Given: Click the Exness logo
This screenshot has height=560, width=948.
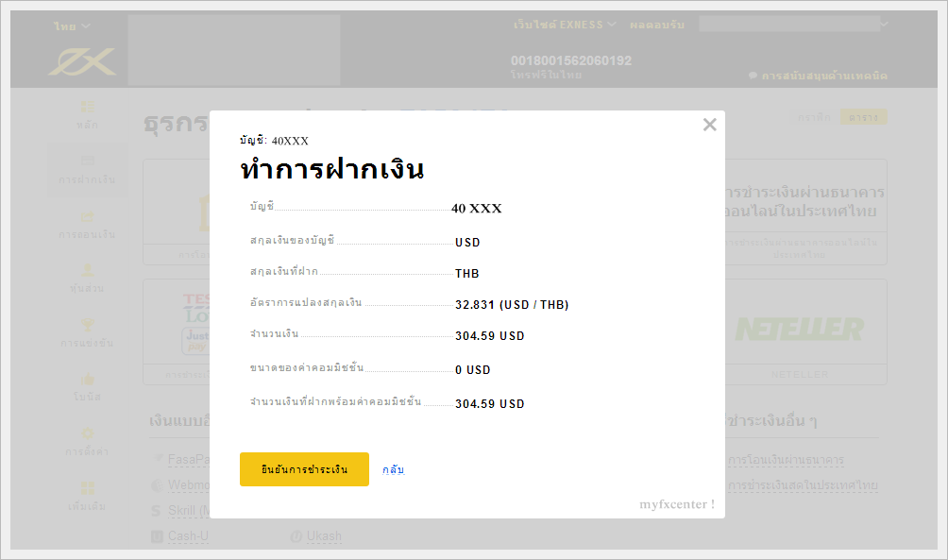Looking at the screenshot, I should coord(82,61).
